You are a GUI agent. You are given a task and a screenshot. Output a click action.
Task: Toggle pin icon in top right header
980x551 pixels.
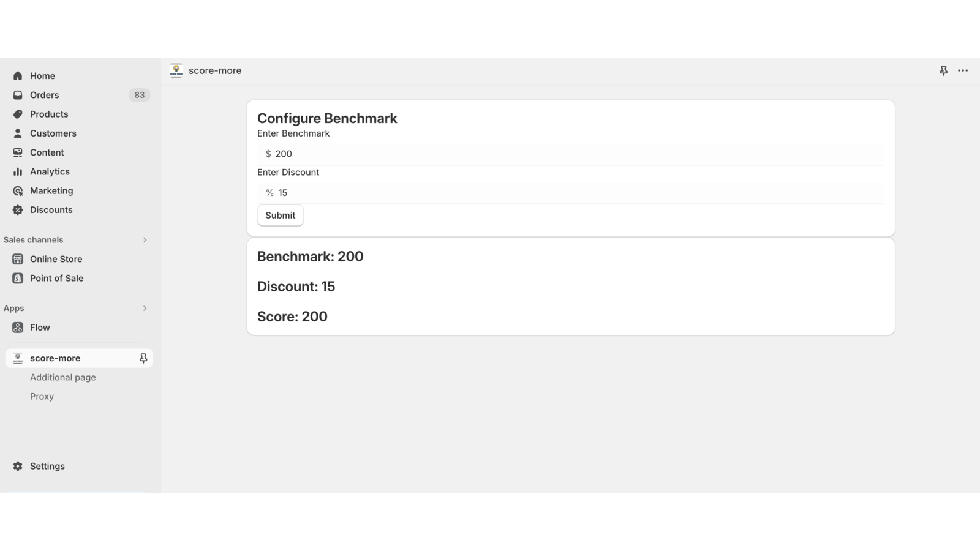point(944,70)
